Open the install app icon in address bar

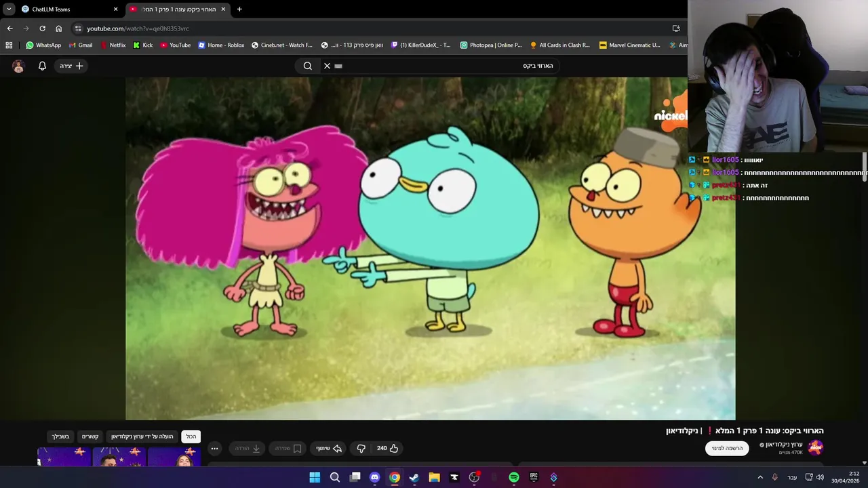pyautogui.click(x=676, y=28)
